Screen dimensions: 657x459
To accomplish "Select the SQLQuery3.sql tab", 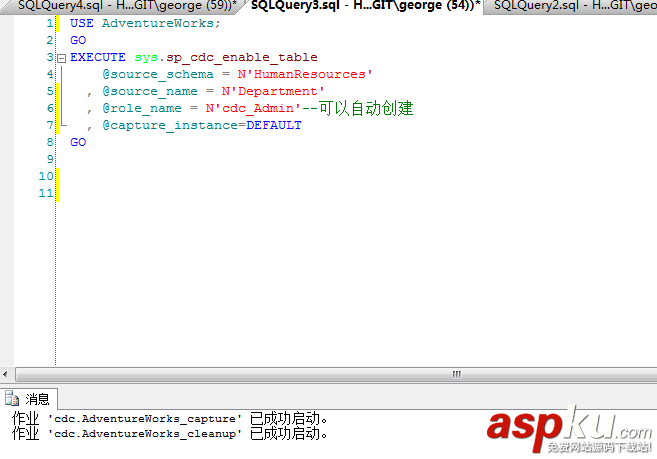I will pyautogui.click(x=365, y=6).
